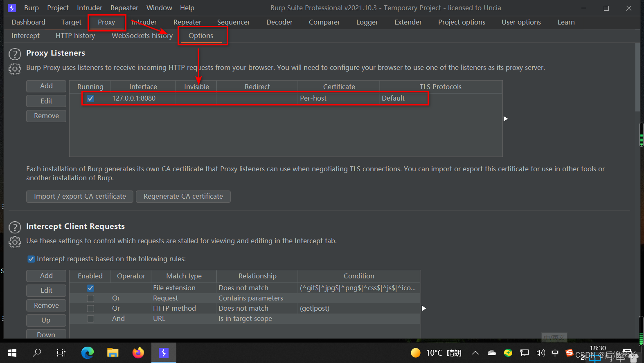Screen dimensions: 644x363
Task: Toggle Running checkbox for 127.0.0.1:8080 listener
Action: tap(90, 99)
